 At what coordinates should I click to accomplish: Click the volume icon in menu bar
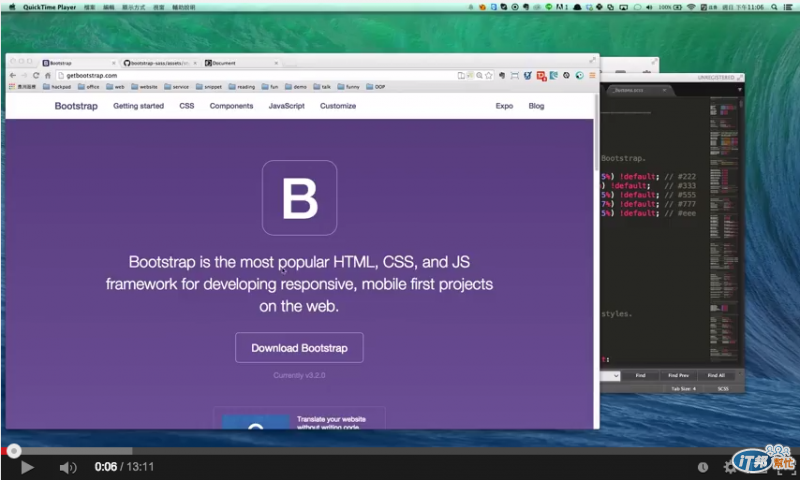[x=649, y=7]
